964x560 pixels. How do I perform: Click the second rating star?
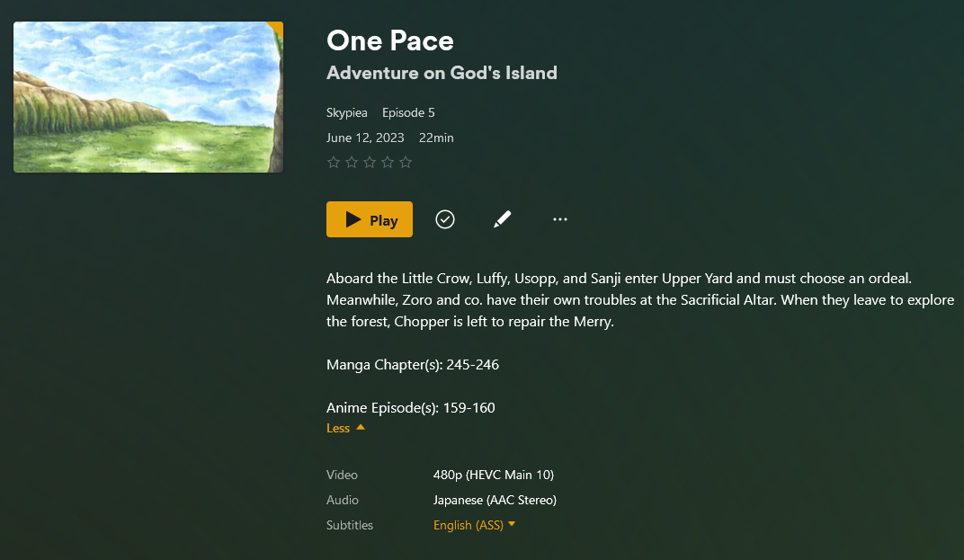[352, 162]
